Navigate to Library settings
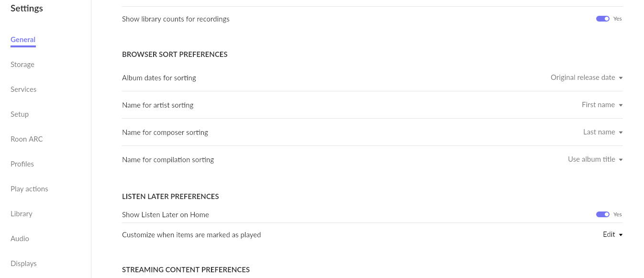The height and width of the screenshot is (278, 644). [22, 214]
